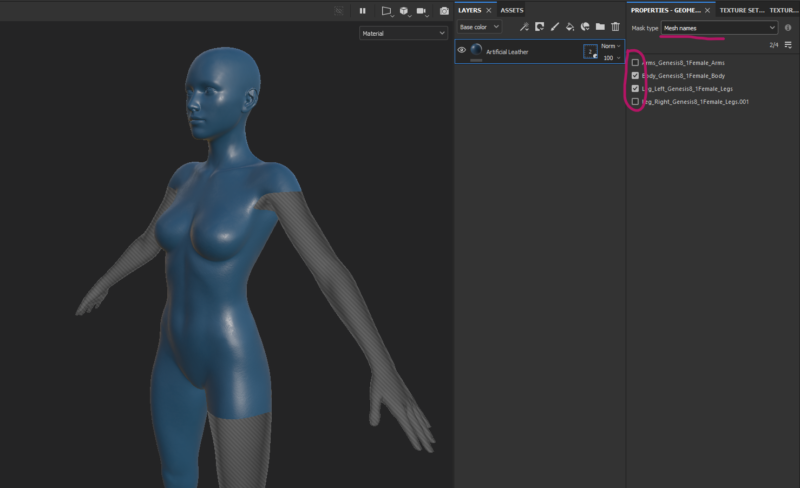The image size is (800, 488).
Task: Add a paint layer with brush icon
Action: 555,27
